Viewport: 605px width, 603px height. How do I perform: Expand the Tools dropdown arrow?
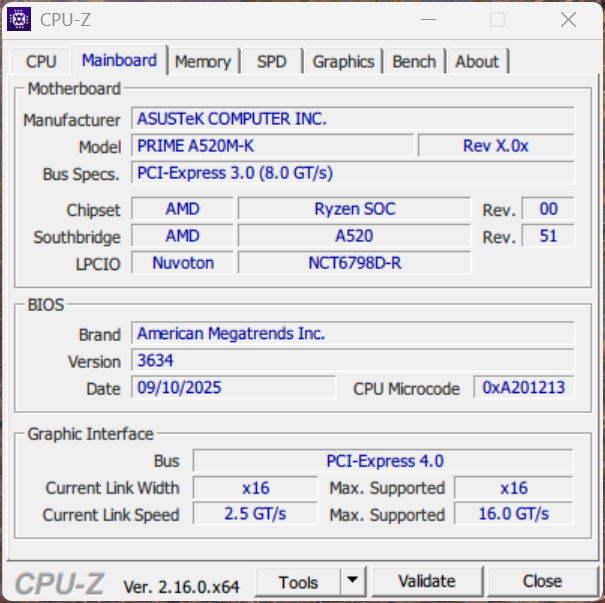click(353, 581)
